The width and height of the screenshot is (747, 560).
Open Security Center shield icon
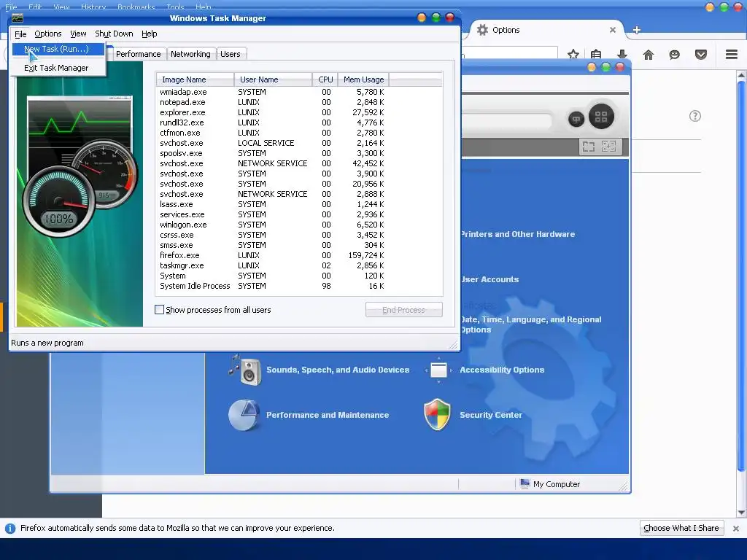[x=438, y=415]
